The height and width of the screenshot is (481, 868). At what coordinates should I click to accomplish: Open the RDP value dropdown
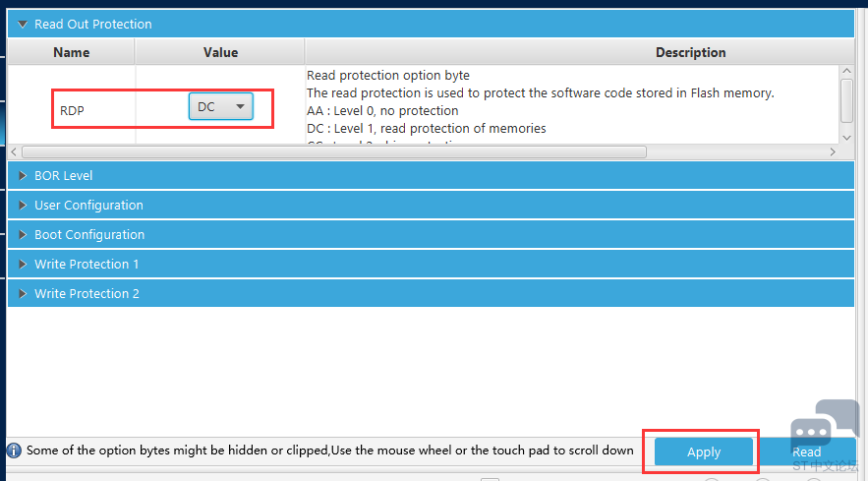click(x=220, y=107)
